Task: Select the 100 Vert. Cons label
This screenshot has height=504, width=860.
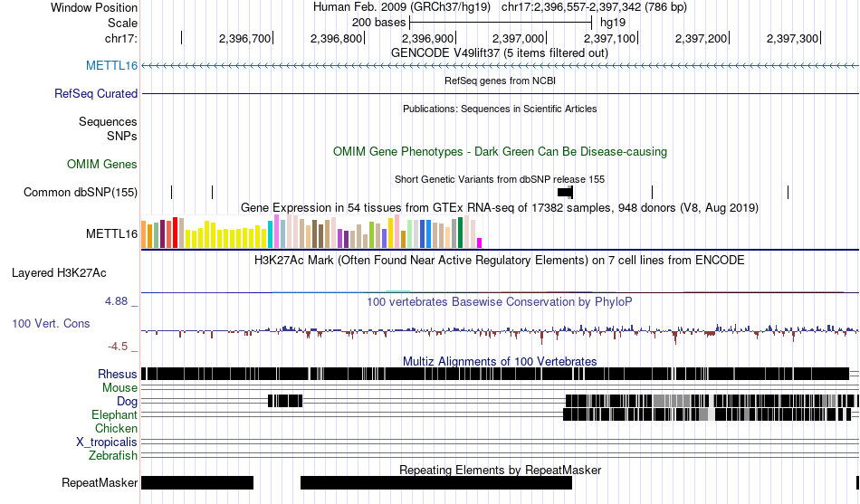Action: (x=51, y=324)
